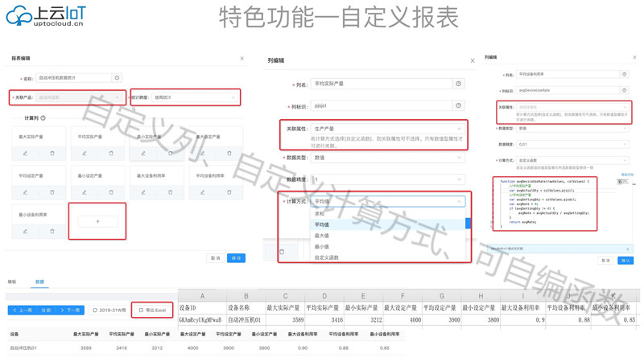Screen dimensions: 644x362
Task: Expand the 关联属性 生产产量 dropdown
Action: coord(386,129)
